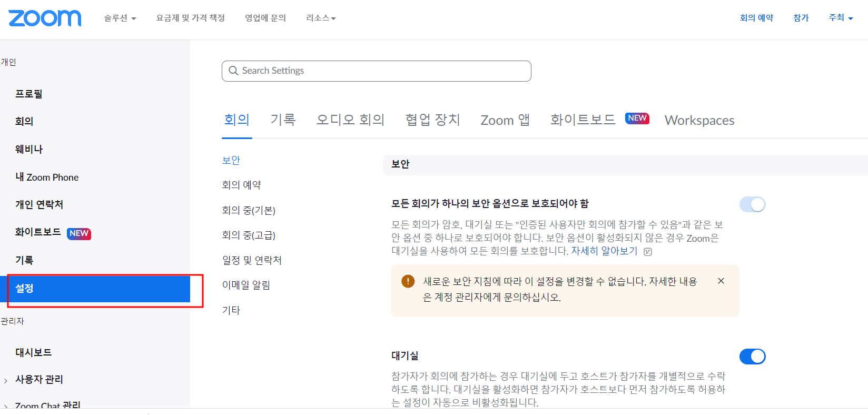The image size is (868, 415).
Task: Click the Zoom logo
Action: tap(45, 18)
